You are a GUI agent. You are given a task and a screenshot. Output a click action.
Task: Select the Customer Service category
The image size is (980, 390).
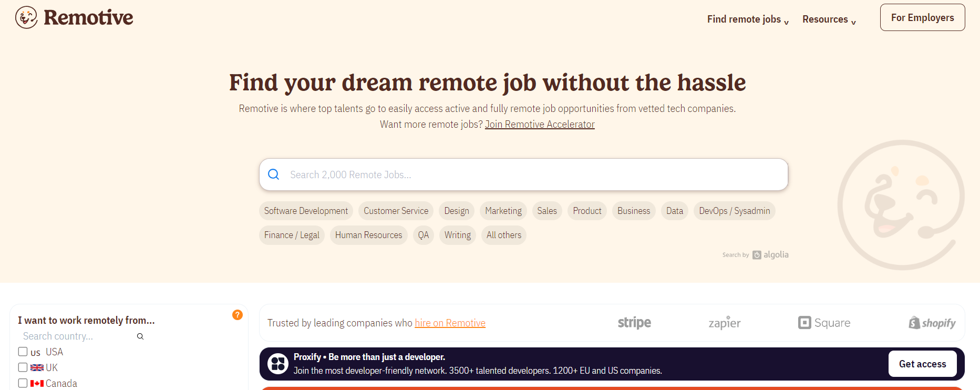396,211
